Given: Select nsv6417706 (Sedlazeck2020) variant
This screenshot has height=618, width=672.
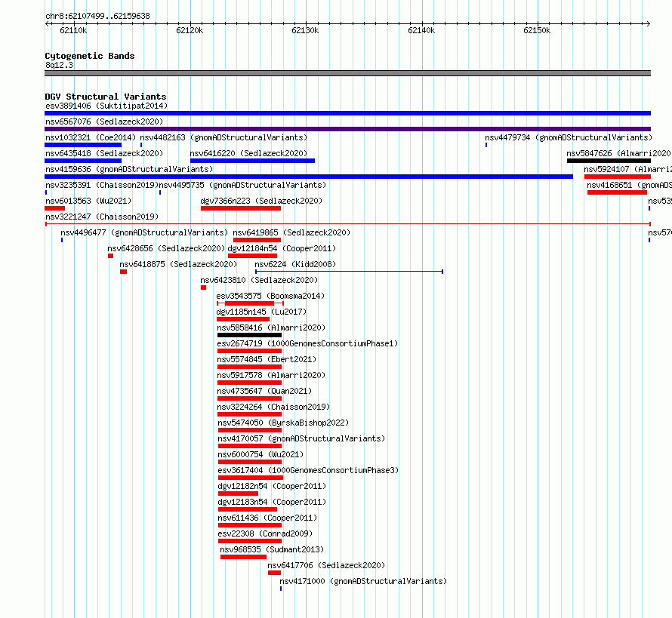Looking at the screenshot, I should 326,565.
